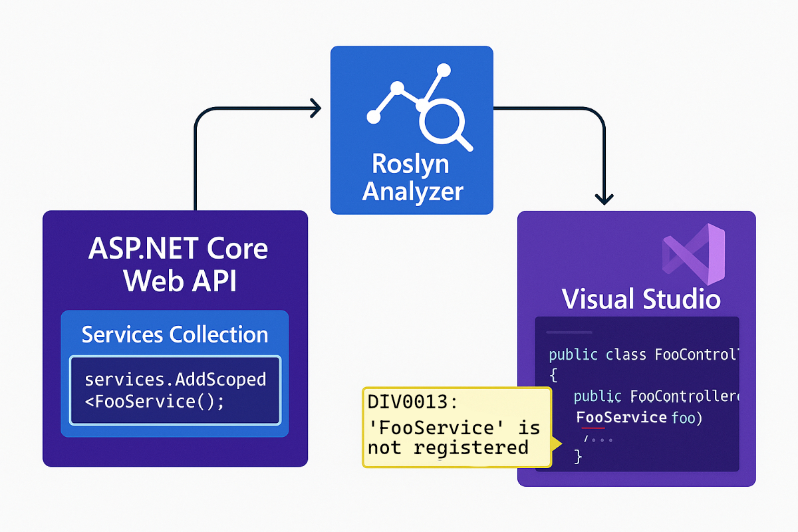Image resolution: width=798 pixels, height=532 pixels.
Task: Select the "public class FooControl" code line
Action: coord(644,354)
